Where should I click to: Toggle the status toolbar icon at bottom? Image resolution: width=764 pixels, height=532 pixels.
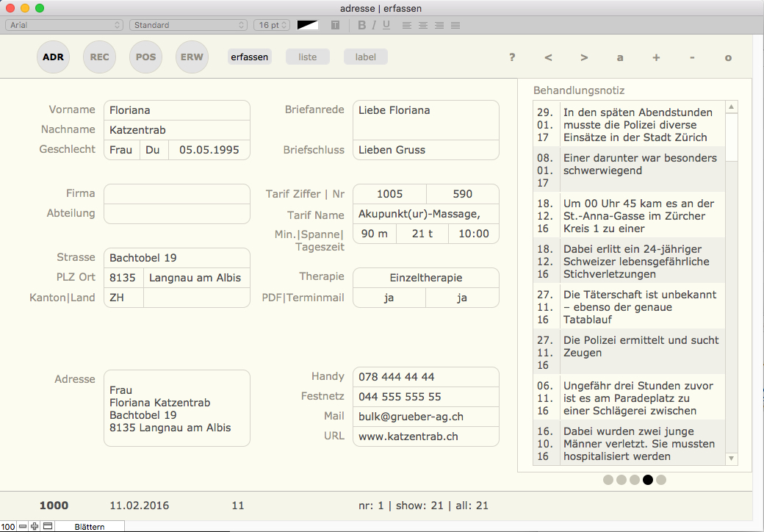coord(48,526)
